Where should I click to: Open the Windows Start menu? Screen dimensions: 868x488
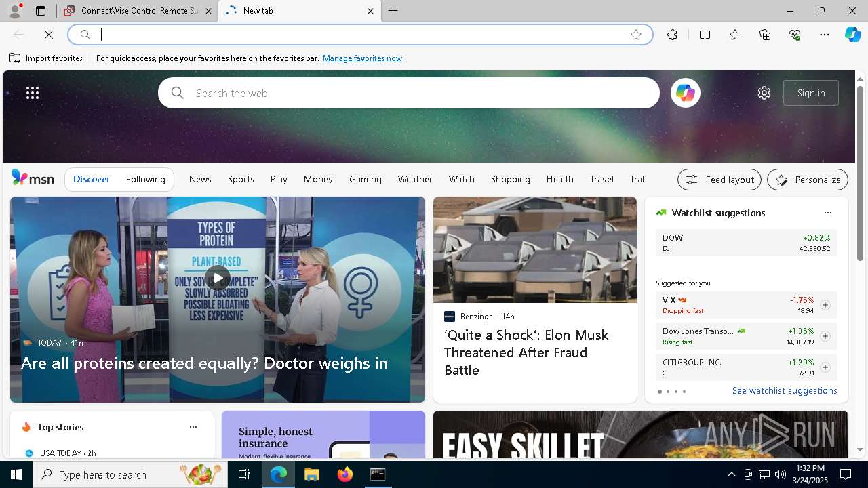16,474
